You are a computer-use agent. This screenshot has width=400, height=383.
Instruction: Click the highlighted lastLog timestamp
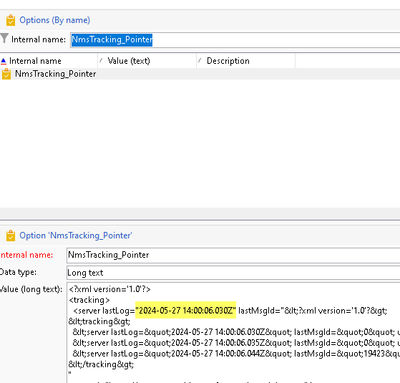point(186,311)
